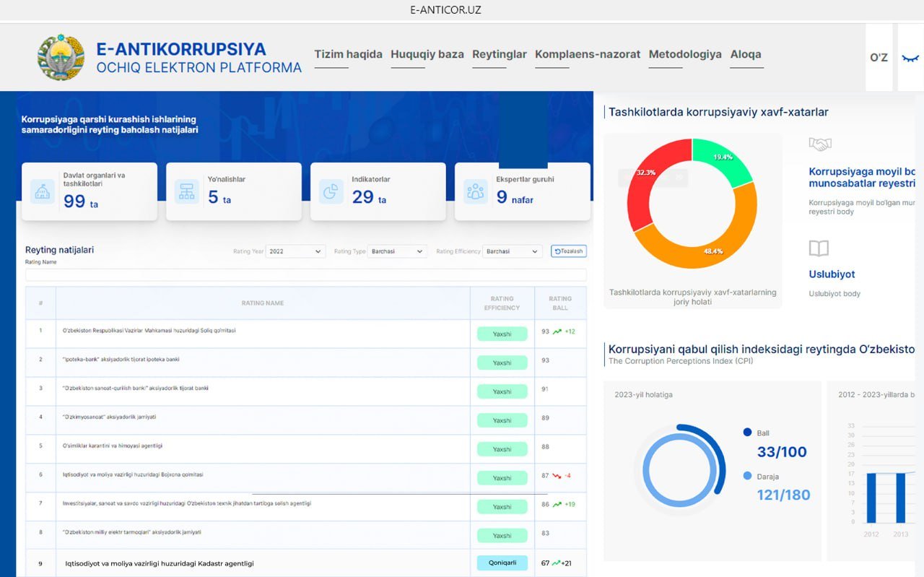Click the E-Antikorrupsiya emblem logo

tap(61, 57)
